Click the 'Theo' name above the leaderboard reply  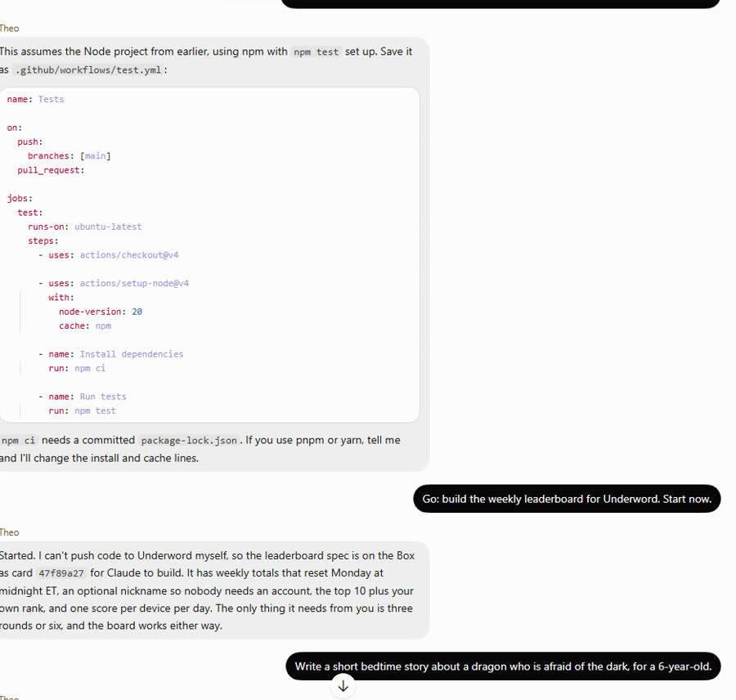click(x=9, y=532)
